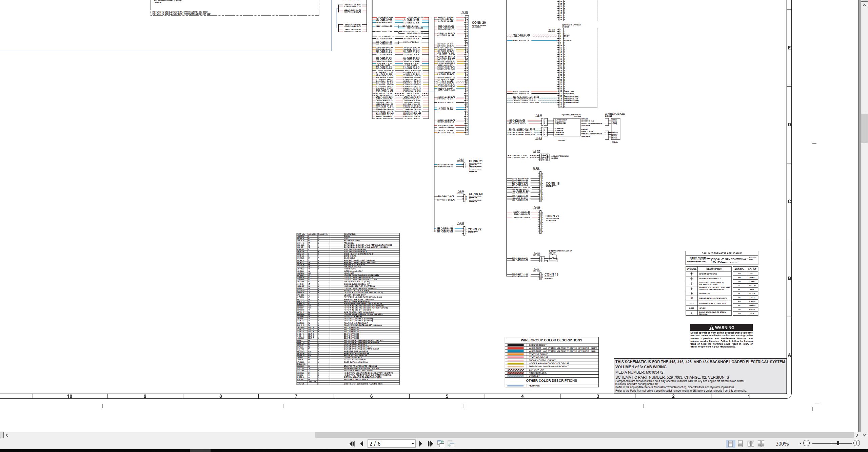Click the CAN A TERM RES 1 label
868x452 pixels.
click(x=560, y=156)
